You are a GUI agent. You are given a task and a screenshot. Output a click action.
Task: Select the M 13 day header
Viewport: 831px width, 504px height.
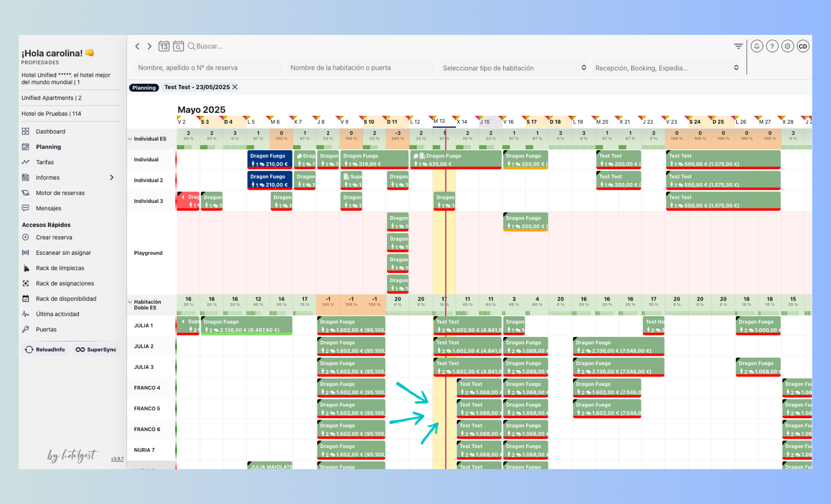[439, 121]
